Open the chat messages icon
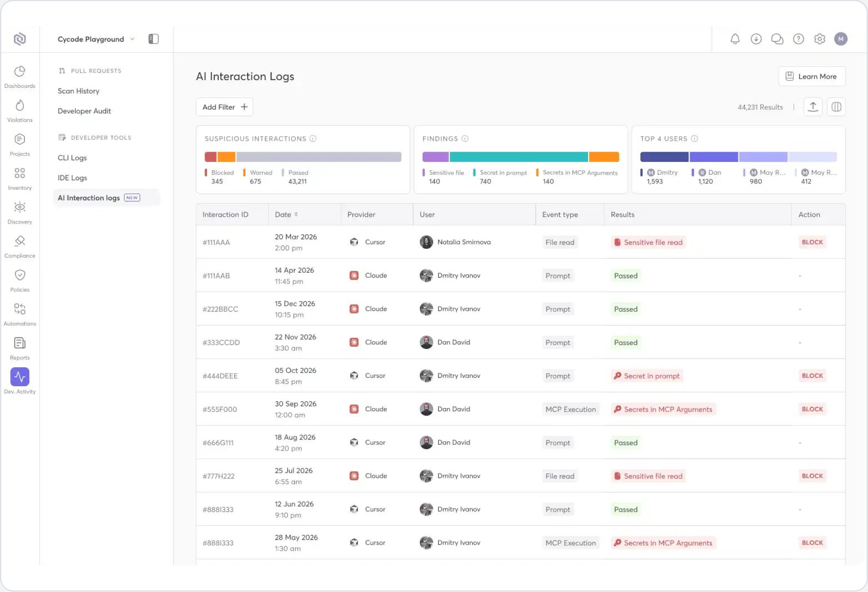 tap(777, 39)
